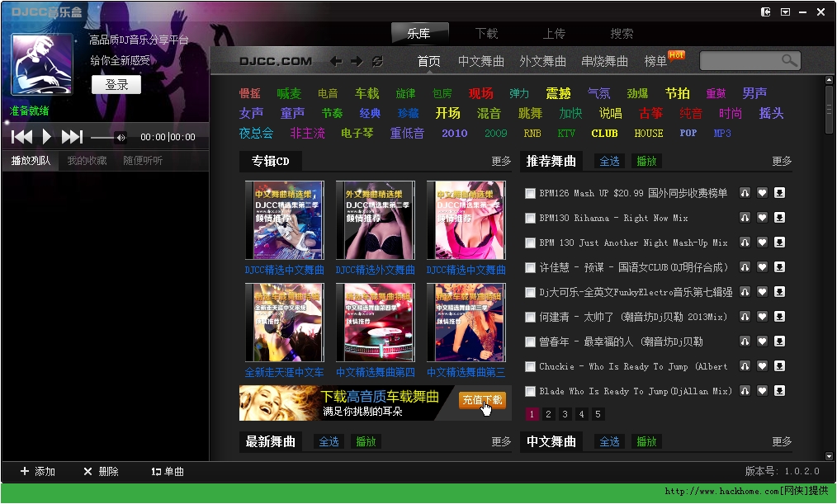
Task: Check the BPM126 Mash UP checkbox
Action: (530, 194)
